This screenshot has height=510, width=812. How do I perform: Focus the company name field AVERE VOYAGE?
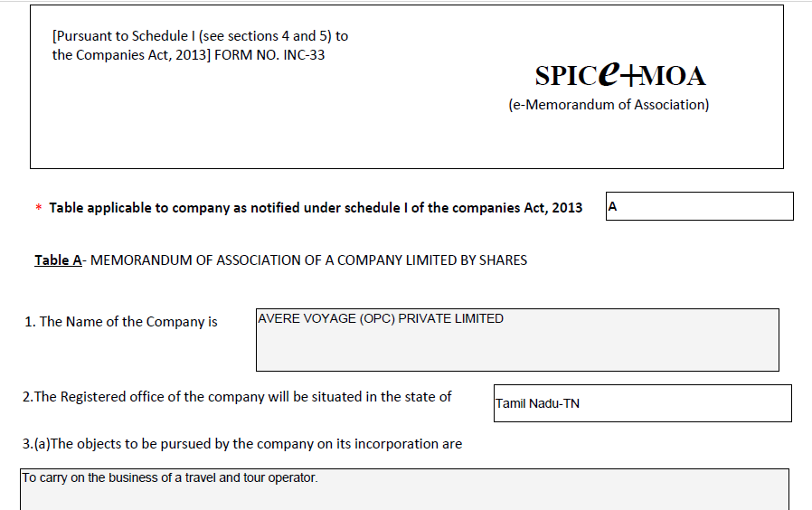pyautogui.click(x=516, y=340)
